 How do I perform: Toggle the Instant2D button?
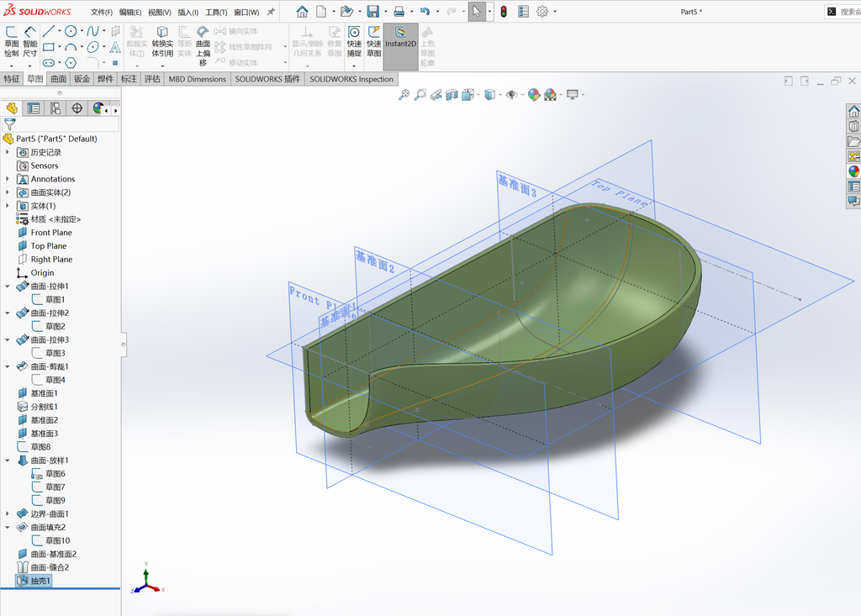coord(401,47)
